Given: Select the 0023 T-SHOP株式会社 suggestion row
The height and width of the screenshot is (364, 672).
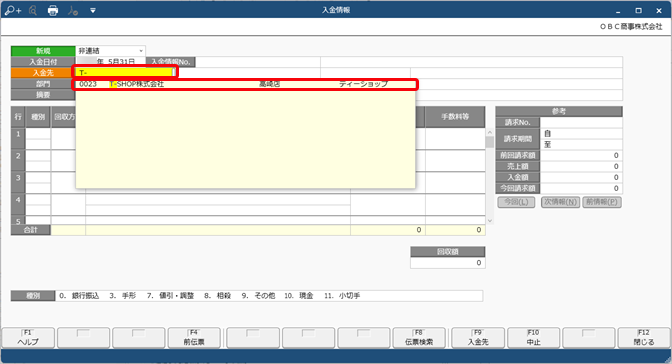Looking at the screenshot, I should pyautogui.click(x=245, y=84).
